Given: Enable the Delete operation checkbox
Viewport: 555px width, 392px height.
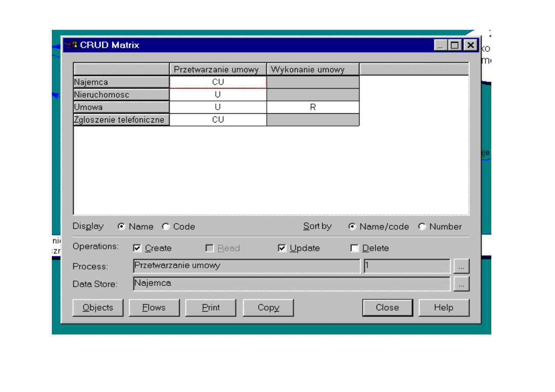Looking at the screenshot, I should pyautogui.click(x=355, y=248).
